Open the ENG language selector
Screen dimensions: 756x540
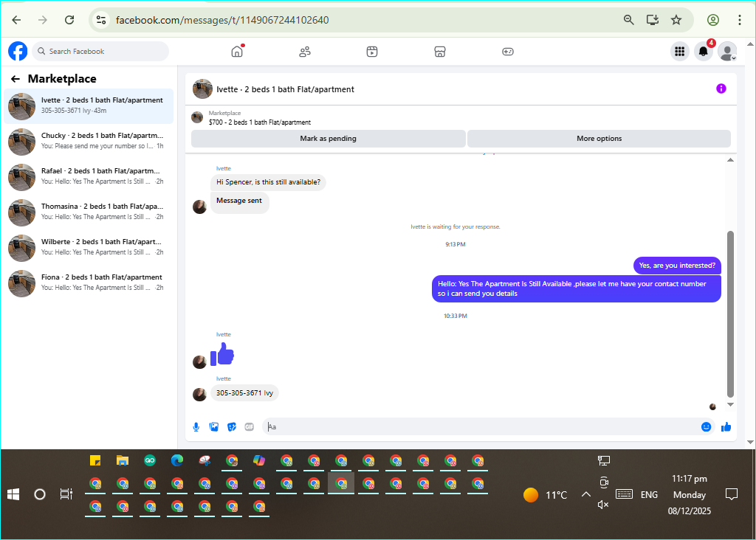pos(649,495)
